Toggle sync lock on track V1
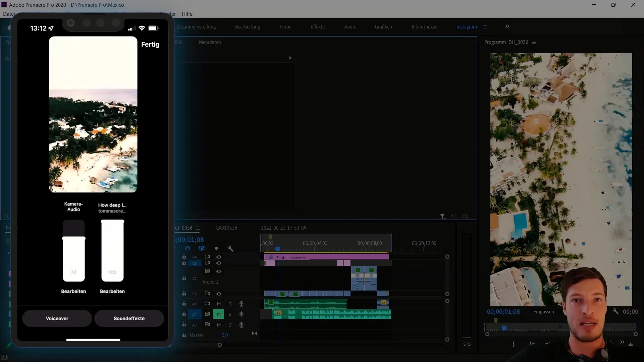 coord(207,294)
